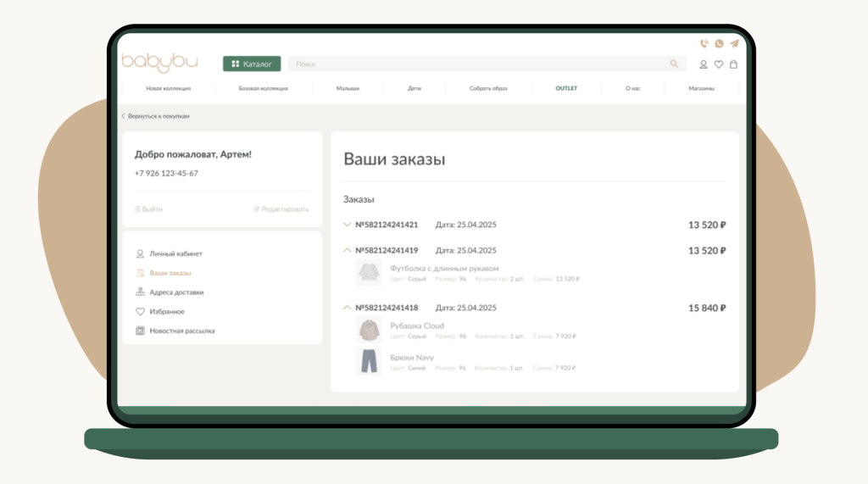
Task: Open О нас menu item
Action: tap(632, 89)
